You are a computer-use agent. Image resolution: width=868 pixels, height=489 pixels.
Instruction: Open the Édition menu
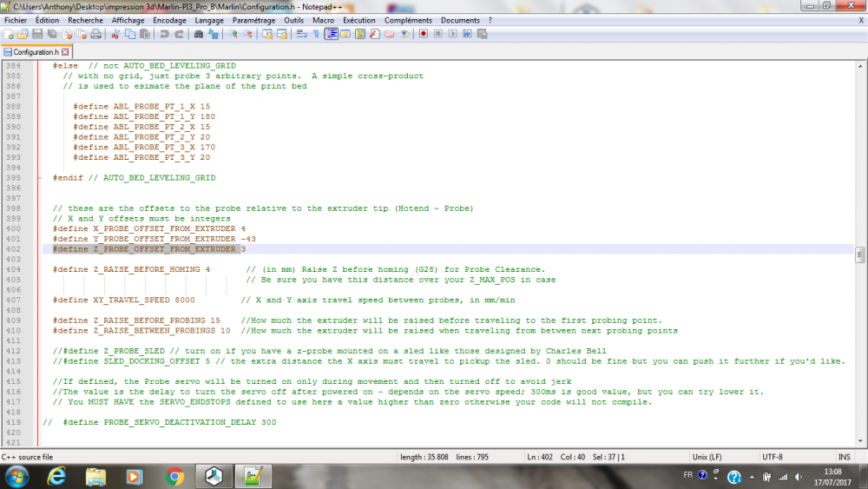tap(47, 20)
